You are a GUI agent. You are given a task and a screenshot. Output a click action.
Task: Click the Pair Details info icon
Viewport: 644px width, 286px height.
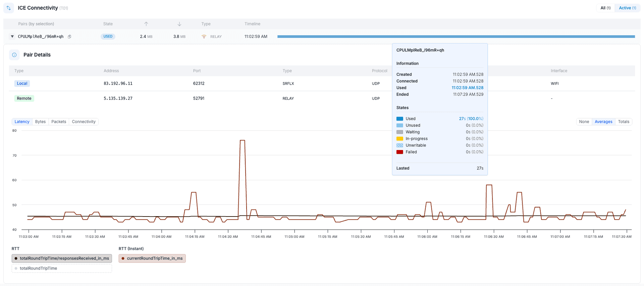coord(14,55)
